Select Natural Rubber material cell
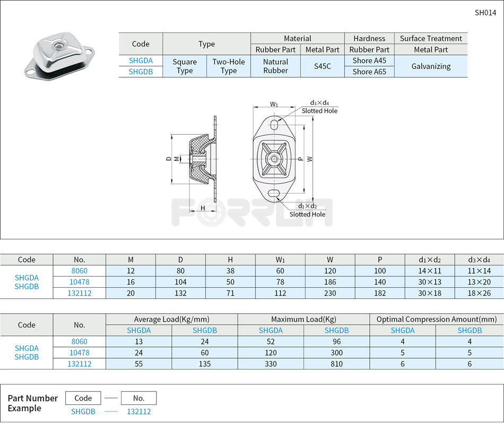 (x=275, y=66)
